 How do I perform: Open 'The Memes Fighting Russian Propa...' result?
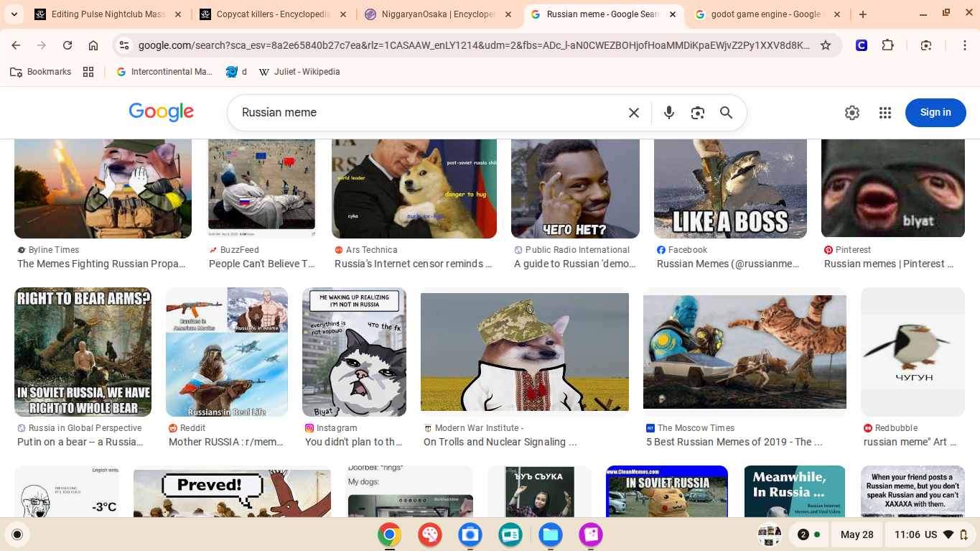click(x=101, y=264)
